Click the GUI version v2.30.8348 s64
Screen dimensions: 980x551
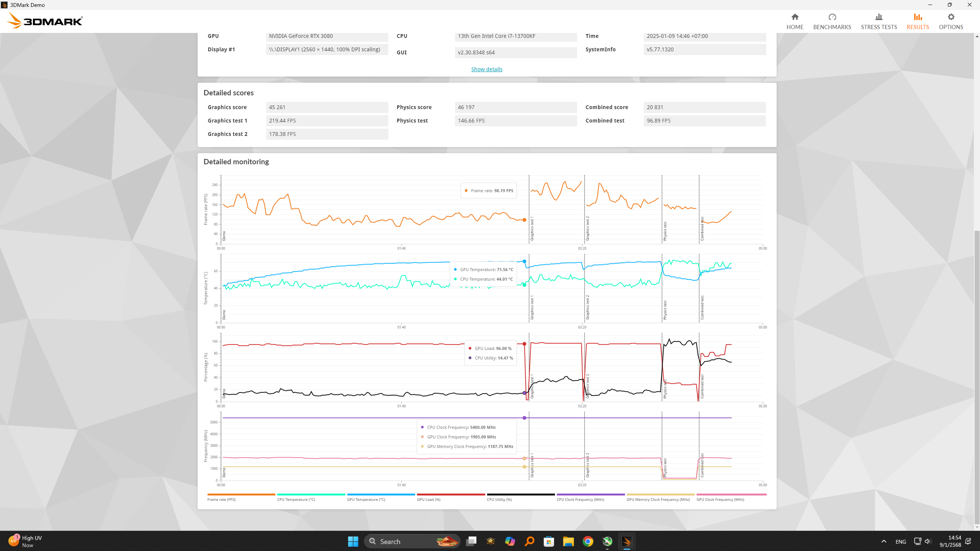515,52
